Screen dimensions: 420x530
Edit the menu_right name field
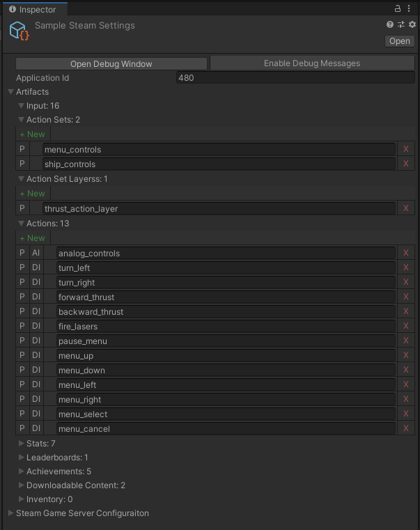point(226,400)
